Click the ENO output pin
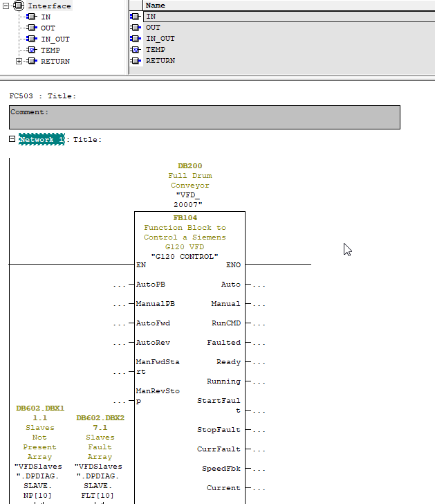 pos(233,265)
